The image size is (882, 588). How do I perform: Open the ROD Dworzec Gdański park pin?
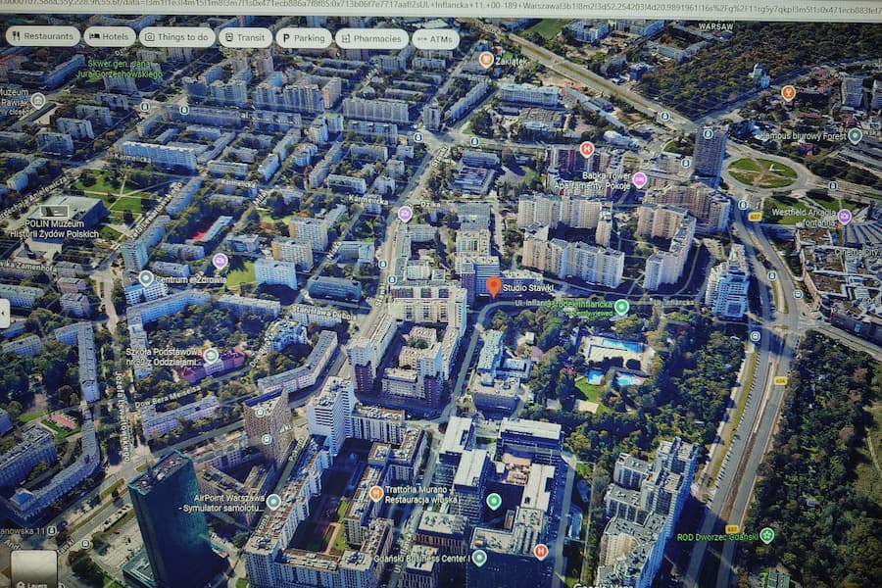click(x=766, y=535)
